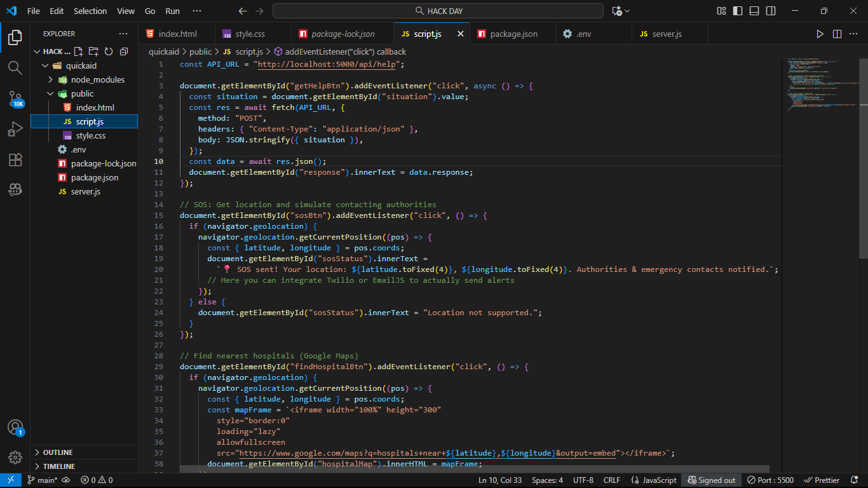Collapse all folders in Explorer
The height and width of the screenshot is (488, 868).
coord(124,51)
